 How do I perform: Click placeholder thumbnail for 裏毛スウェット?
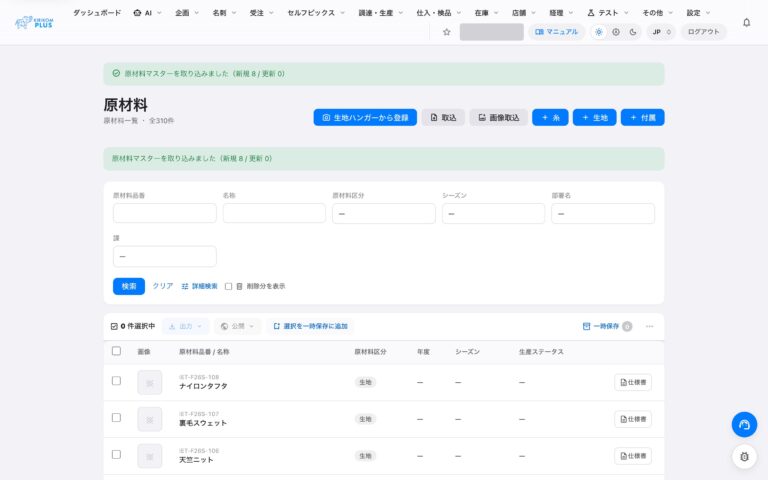click(x=150, y=419)
